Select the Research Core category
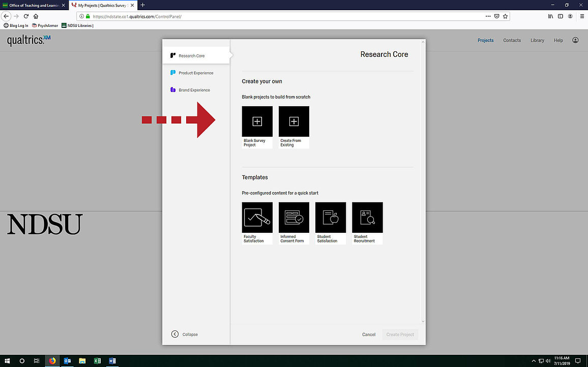This screenshot has height=367, width=588. tap(191, 56)
